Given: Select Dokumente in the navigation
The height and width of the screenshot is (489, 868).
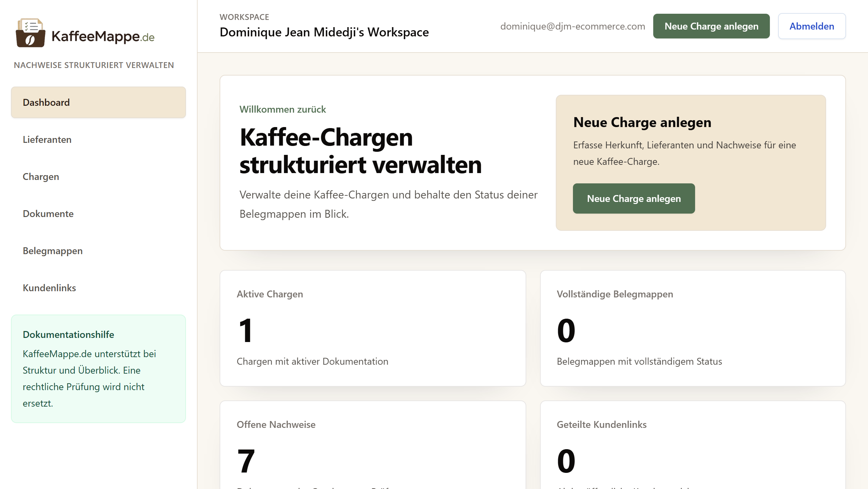Looking at the screenshot, I should coord(98,214).
